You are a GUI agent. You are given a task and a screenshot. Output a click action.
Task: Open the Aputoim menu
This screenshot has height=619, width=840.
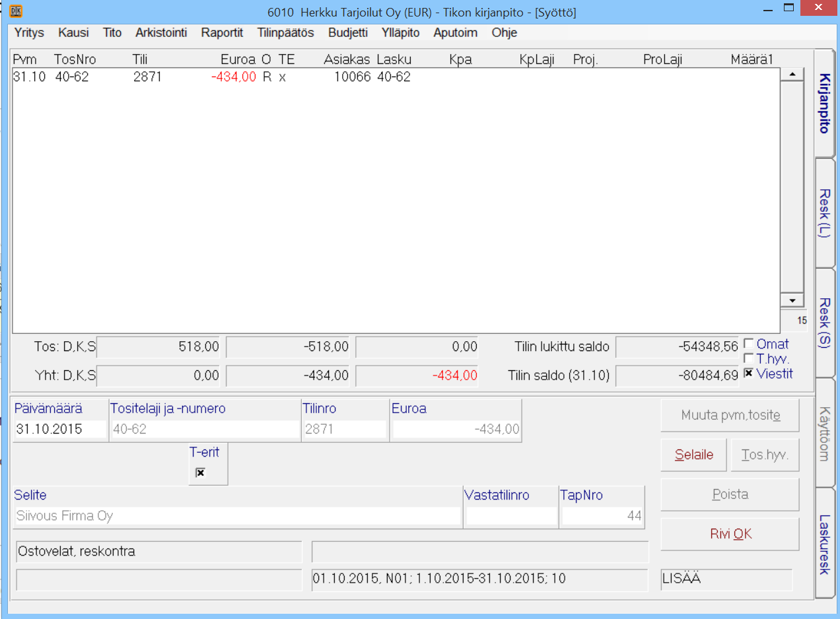(x=455, y=32)
